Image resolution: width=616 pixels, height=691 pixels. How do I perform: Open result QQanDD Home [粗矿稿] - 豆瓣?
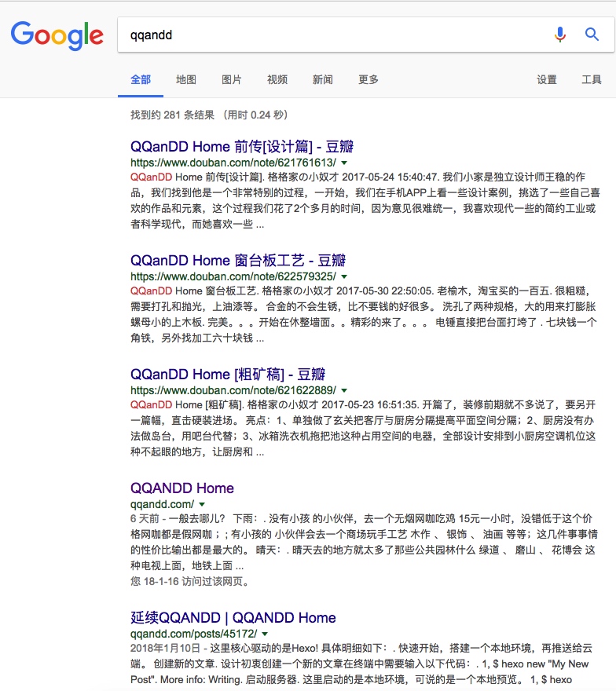[x=228, y=374]
